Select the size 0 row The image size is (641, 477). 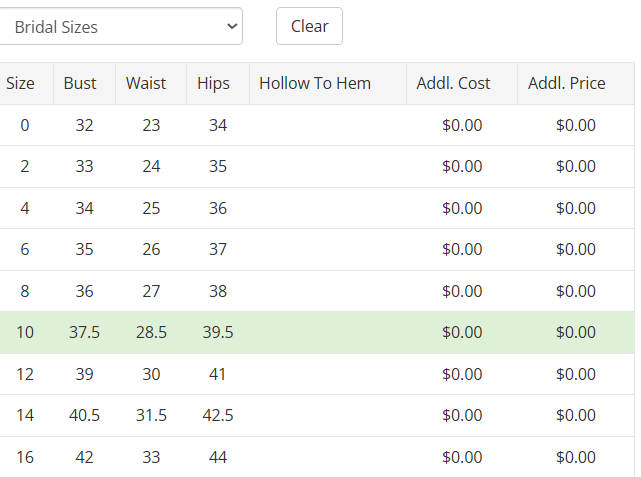coord(25,125)
